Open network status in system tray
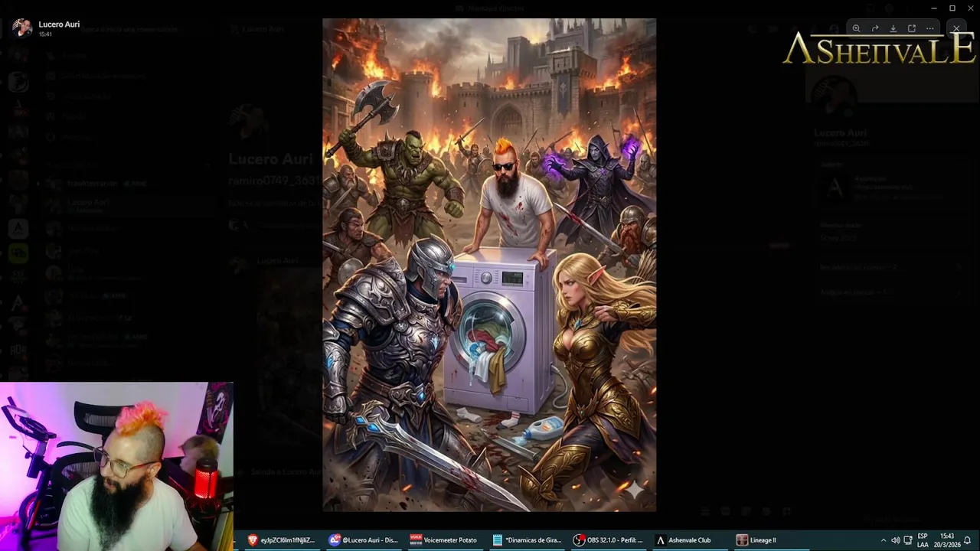 coord(907,540)
